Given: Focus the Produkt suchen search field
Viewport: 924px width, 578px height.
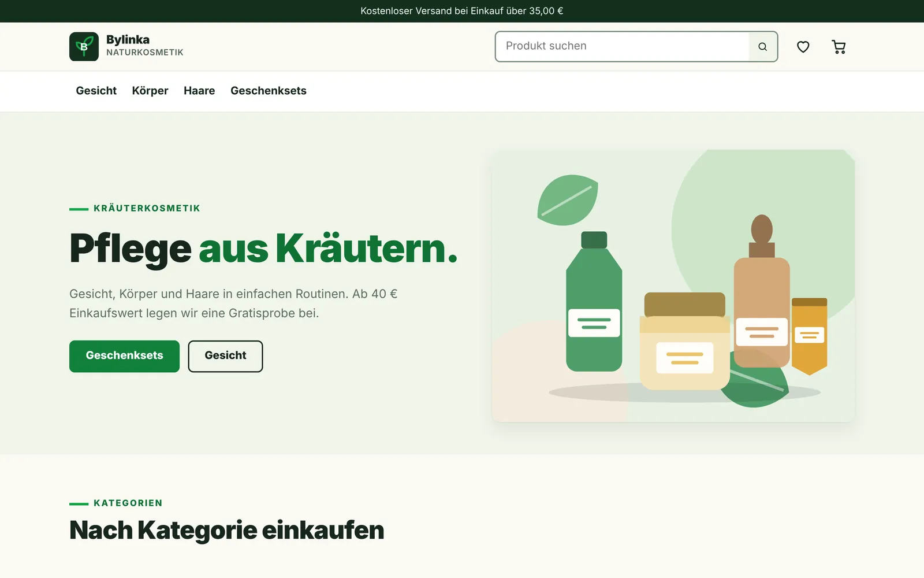Looking at the screenshot, I should pyautogui.click(x=623, y=46).
